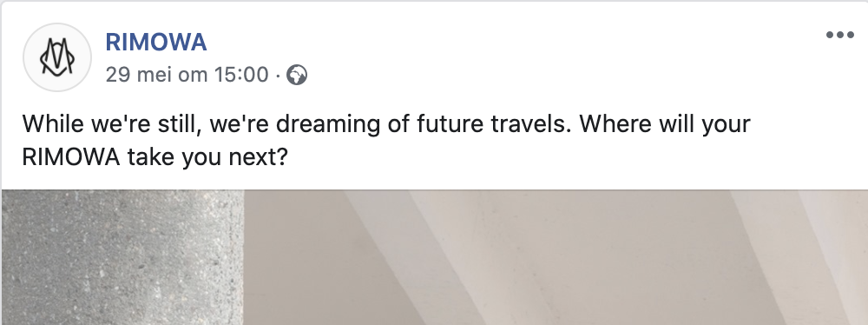This screenshot has width=868, height=325.
Task: Open the post photo below the caption
Action: [435, 257]
